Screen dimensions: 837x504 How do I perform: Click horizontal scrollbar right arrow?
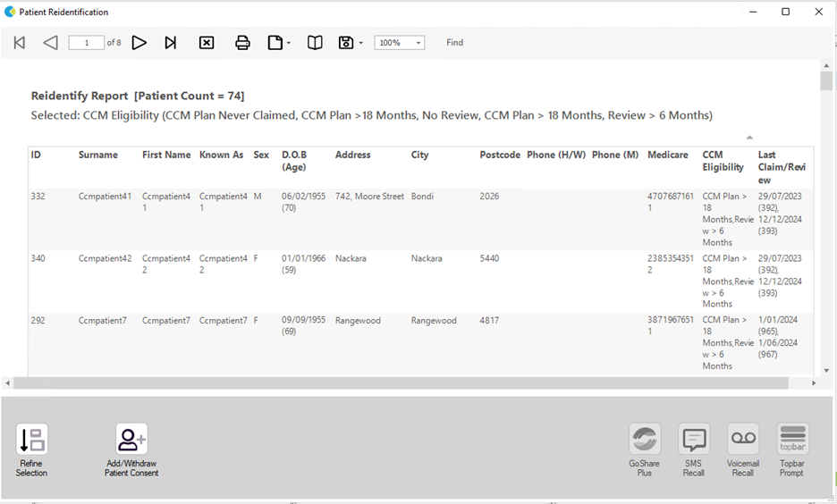(814, 383)
